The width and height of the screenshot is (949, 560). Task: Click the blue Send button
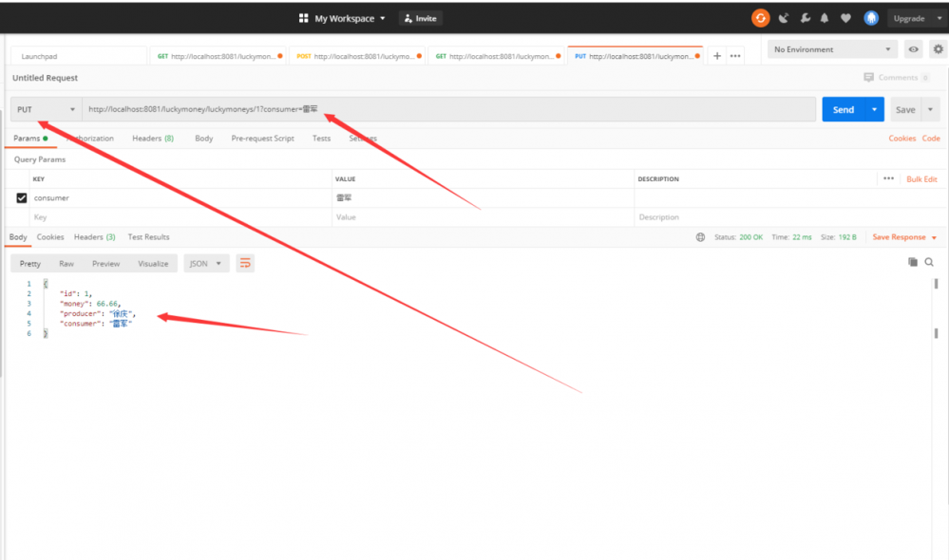[x=844, y=109]
